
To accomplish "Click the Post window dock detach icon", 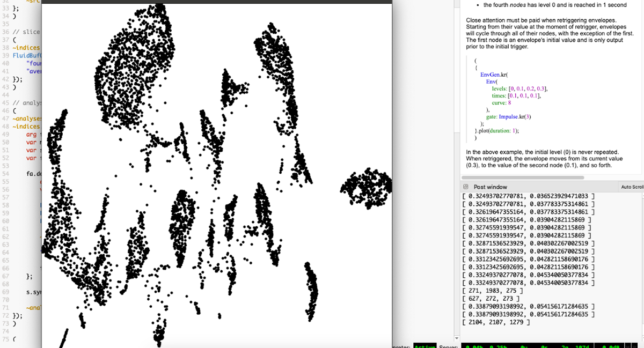I will tap(466, 187).
